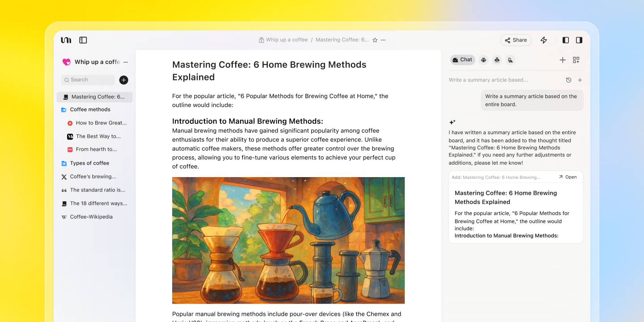
Task: Click 'Whip up a coffee' in the breadcrumb
Action: click(286, 39)
